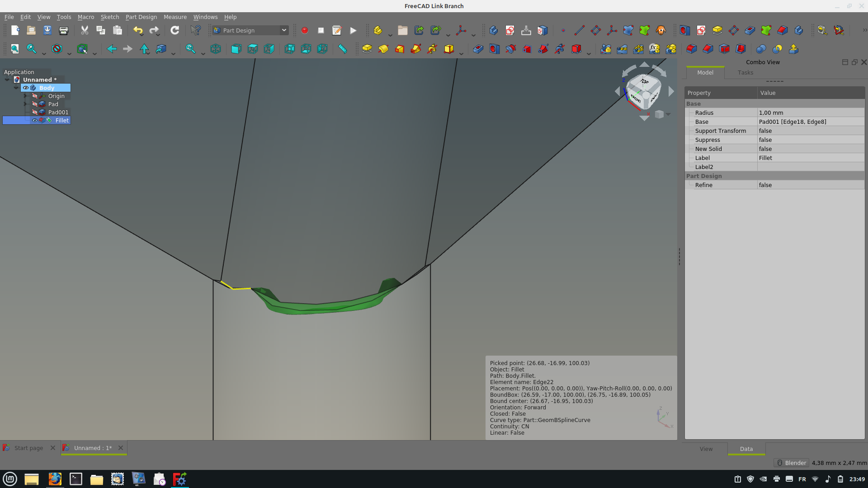Image resolution: width=868 pixels, height=488 pixels.
Task: Switch to the Tasks tab
Action: pos(745,72)
